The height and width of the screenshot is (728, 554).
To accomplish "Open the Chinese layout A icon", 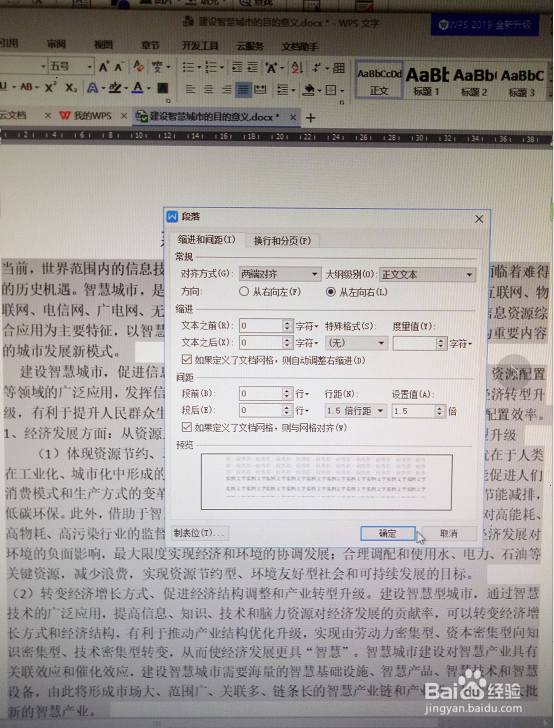I will pos(271,68).
